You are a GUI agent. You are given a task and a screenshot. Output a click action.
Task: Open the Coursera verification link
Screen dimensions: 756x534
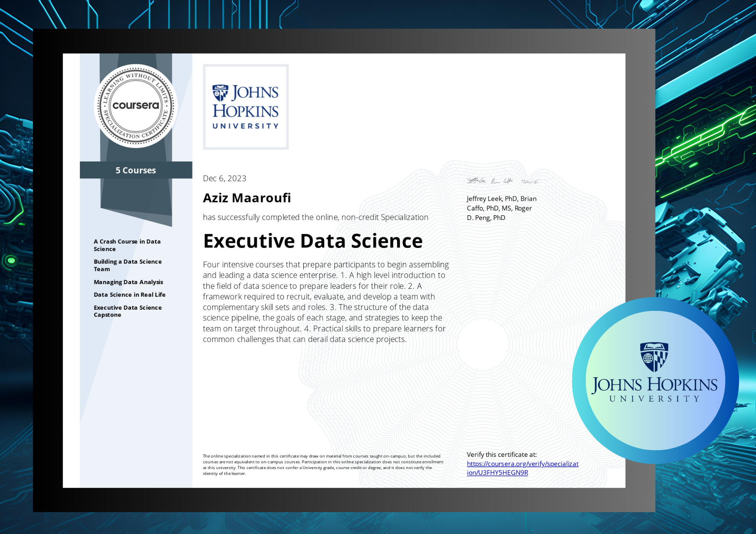(x=523, y=468)
